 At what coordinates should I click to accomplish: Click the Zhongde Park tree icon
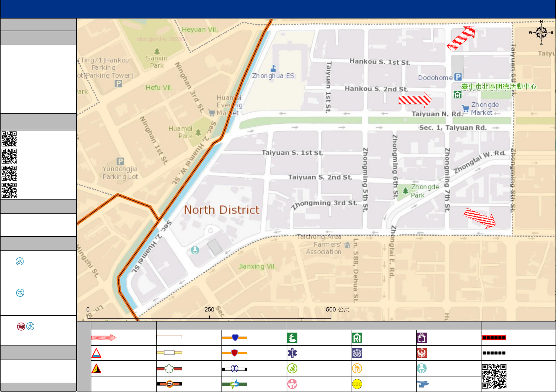(x=405, y=191)
